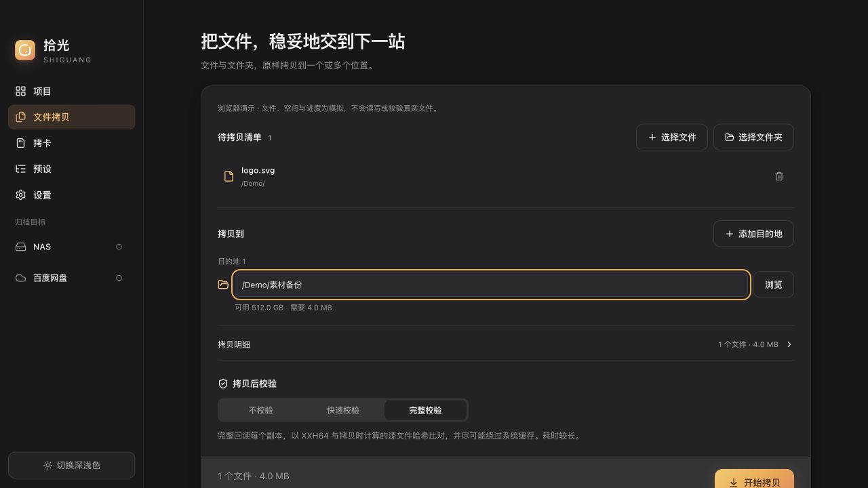The width and height of the screenshot is (868, 488).
Task: Open the 拷卡 page
Action: click(71, 143)
